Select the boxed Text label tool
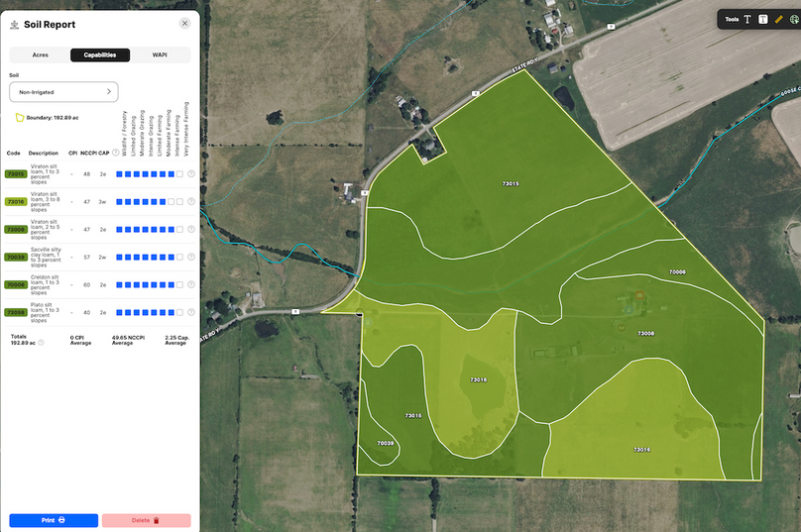This screenshot has height=532, width=801. (x=763, y=19)
